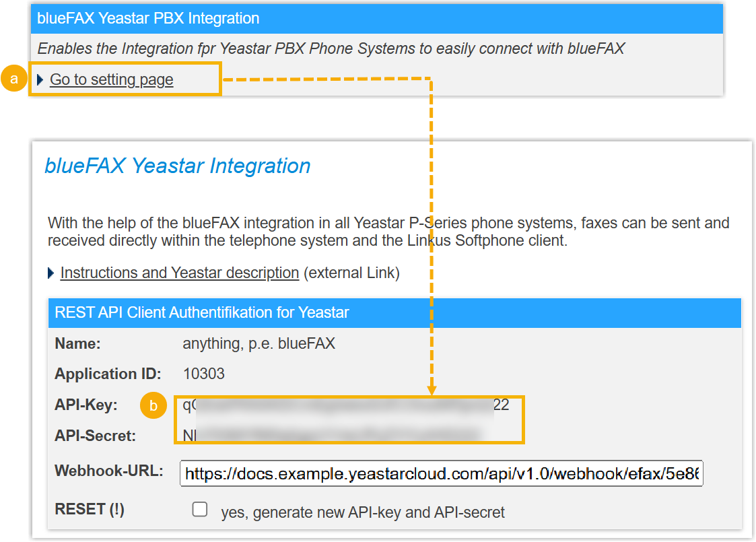Click the Name value 'anything, p.e. blueFAX'
This screenshot has width=756, height=542.
(259, 343)
